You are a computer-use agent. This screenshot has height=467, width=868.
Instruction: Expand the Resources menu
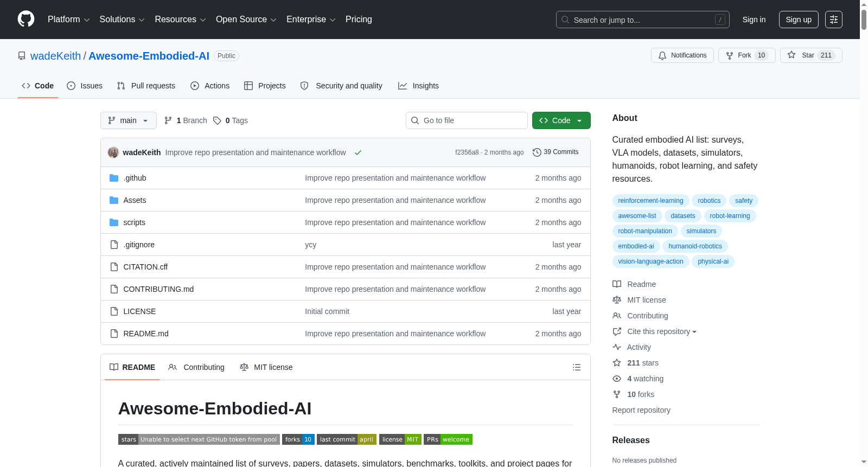click(180, 20)
